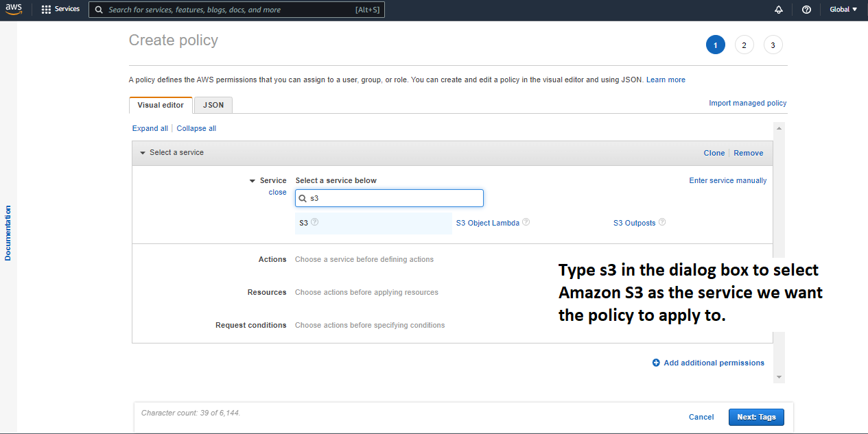Click Expand all link
Viewport: 868px width, 434px height.
(150, 128)
